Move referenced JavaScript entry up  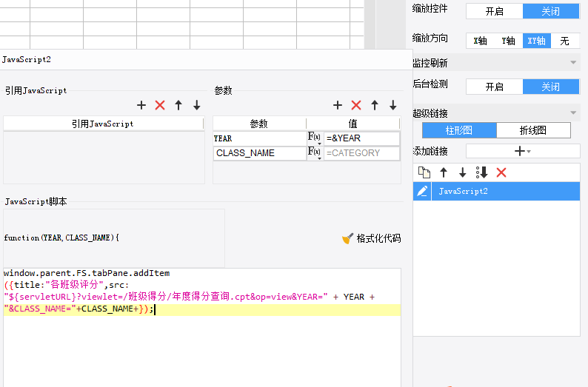pyautogui.click(x=178, y=105)
